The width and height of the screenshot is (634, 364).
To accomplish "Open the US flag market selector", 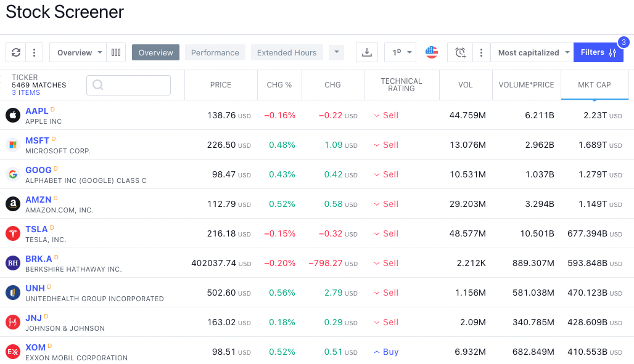I will pyautogui.click(x=432, y=52).
